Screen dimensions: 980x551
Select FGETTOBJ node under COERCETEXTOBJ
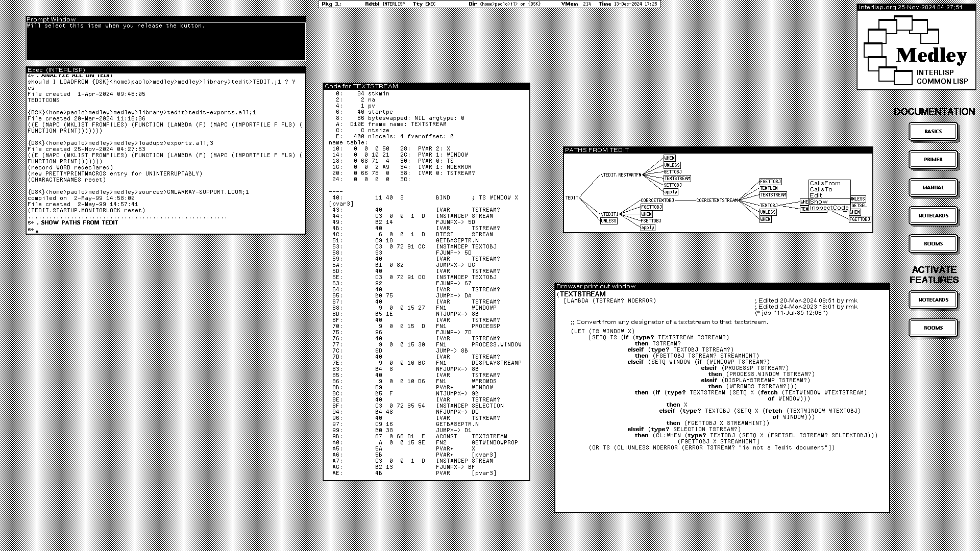tap(652, 207)
